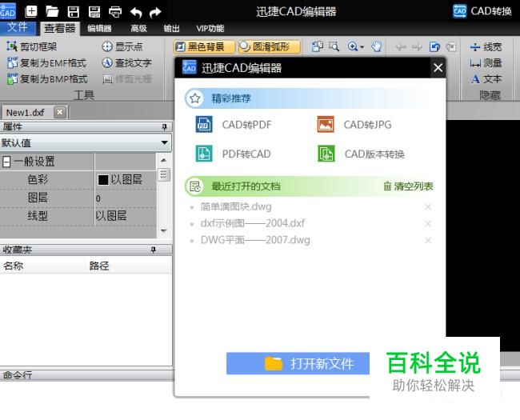Pin the 属性 panel
The image size is (520, 420).
click(165, 126)
